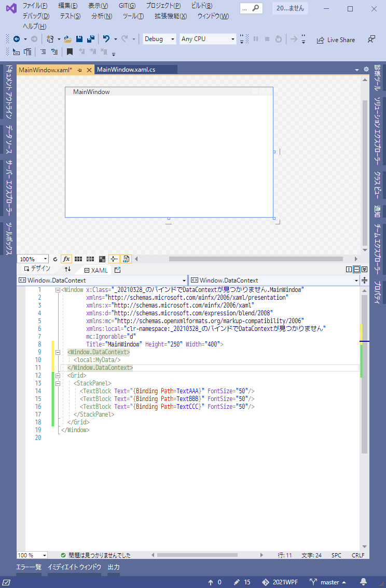
Task: Open the left Window.DataContext navigation dropdown
Action: [102, 280]
